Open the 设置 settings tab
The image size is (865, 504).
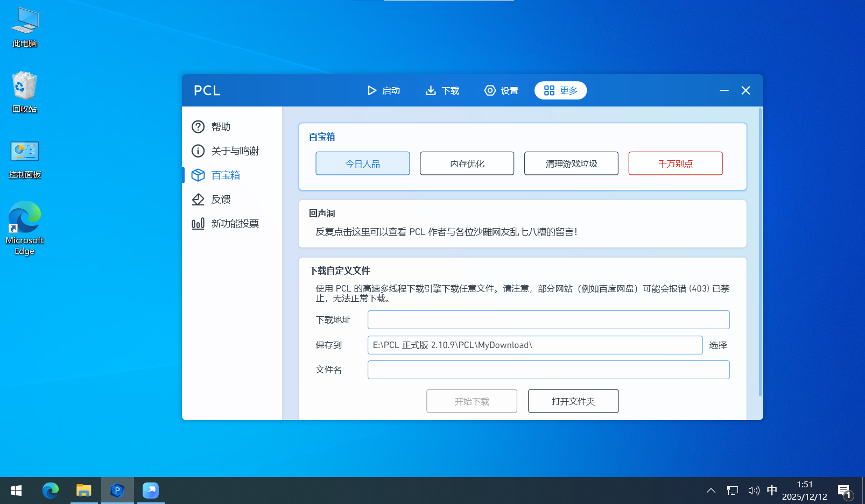point(501,90)
